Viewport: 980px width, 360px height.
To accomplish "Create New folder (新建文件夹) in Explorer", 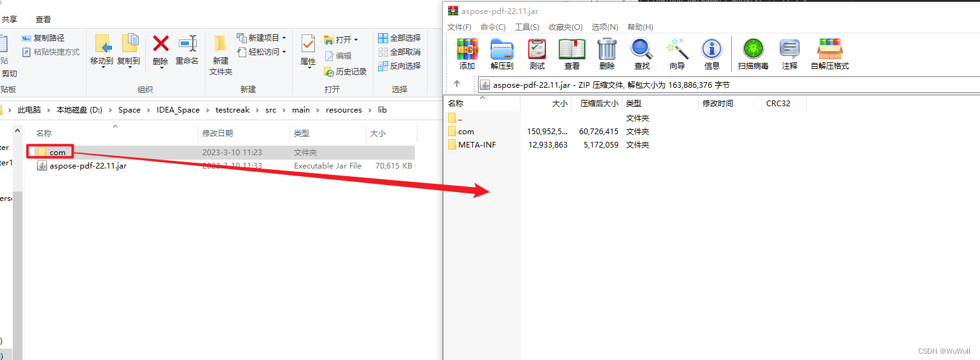I will [220, 55].
